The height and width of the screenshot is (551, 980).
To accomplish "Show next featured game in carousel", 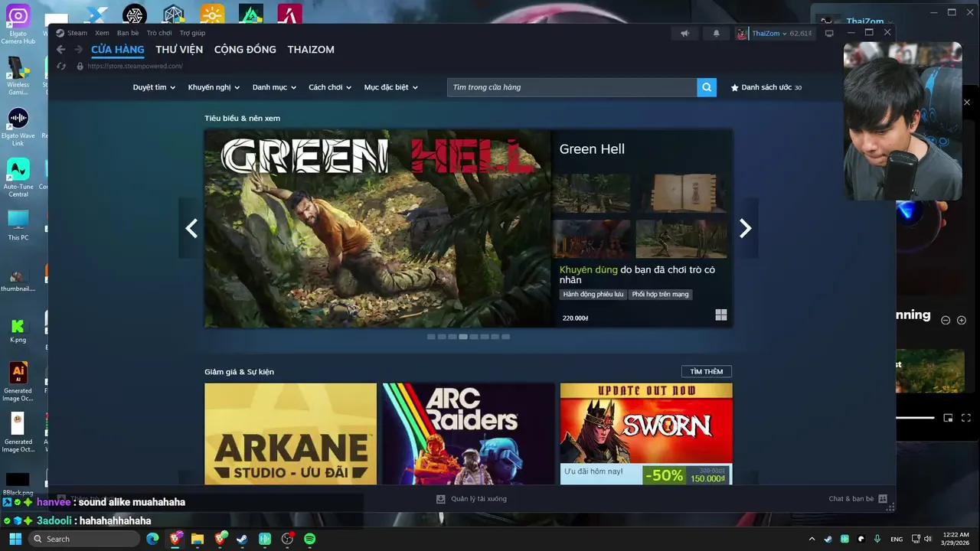I will click(x=746, y=228).
